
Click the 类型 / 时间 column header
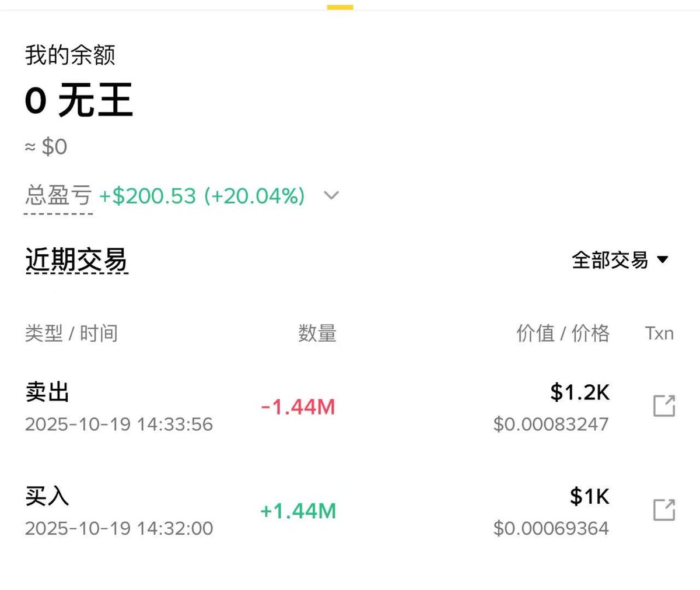(71, 333)
